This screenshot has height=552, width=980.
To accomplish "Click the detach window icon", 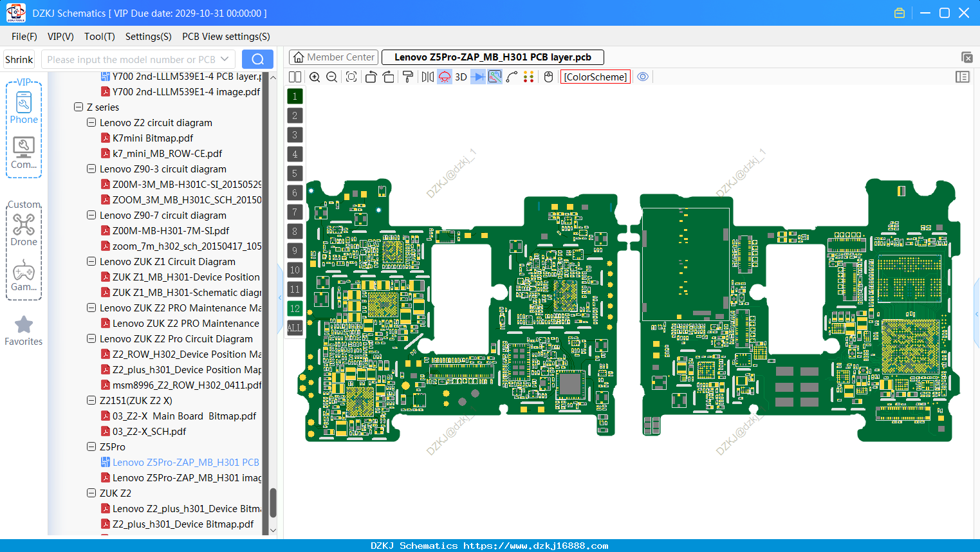I will pos(966,57).
